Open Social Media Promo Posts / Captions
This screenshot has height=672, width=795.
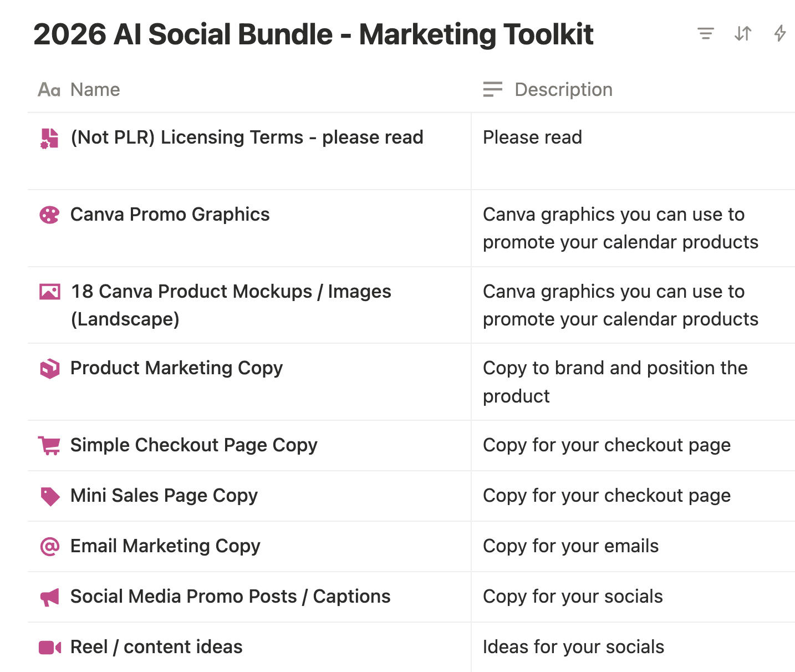[x=230, y=597]
